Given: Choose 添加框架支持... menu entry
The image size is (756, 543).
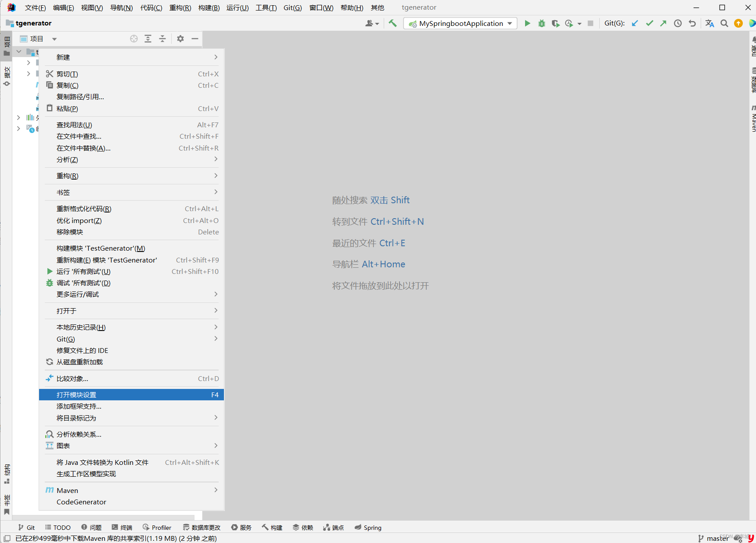Looking at the screenshot, I should (x=132, y=406).
